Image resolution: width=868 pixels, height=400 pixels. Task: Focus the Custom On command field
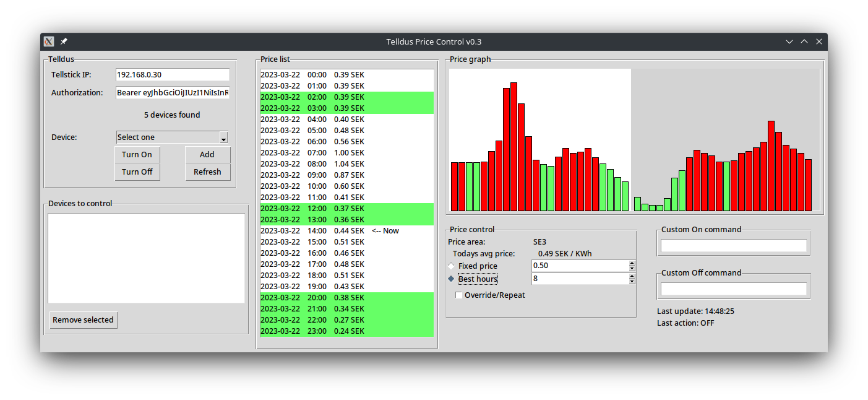click(734, 246)
